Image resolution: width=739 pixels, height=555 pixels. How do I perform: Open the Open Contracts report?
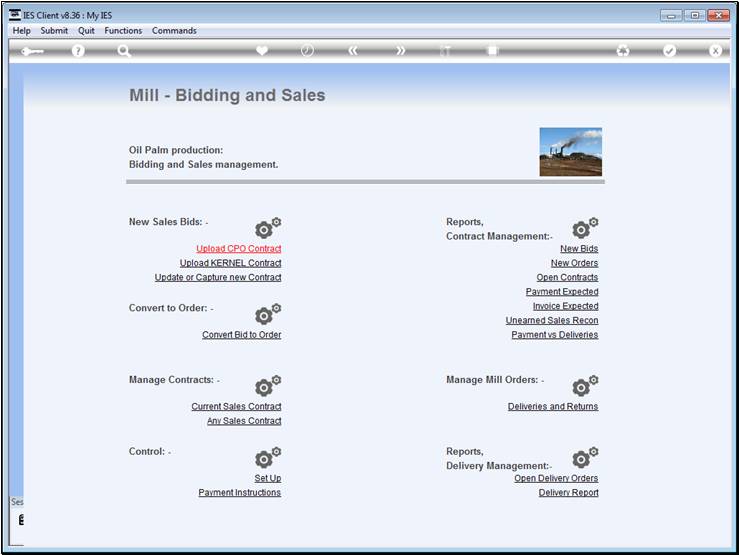click(567, 278)
